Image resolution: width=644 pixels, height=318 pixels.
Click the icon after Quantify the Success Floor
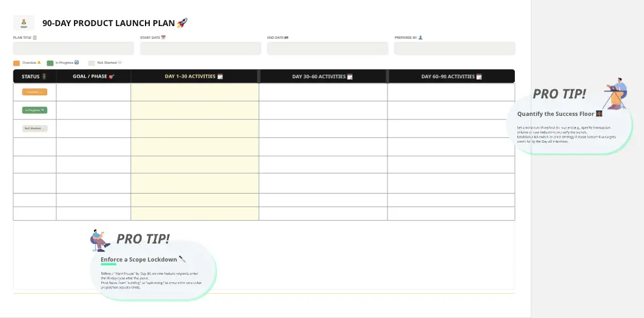599,114
